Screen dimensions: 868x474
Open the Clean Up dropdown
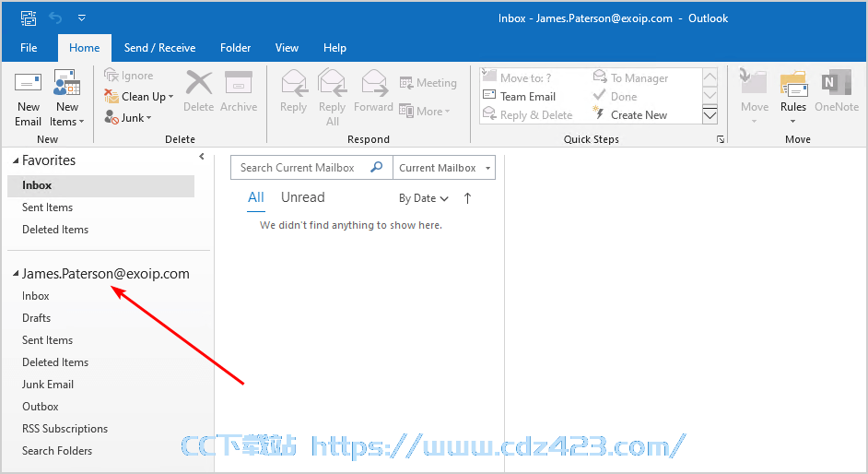139,96
